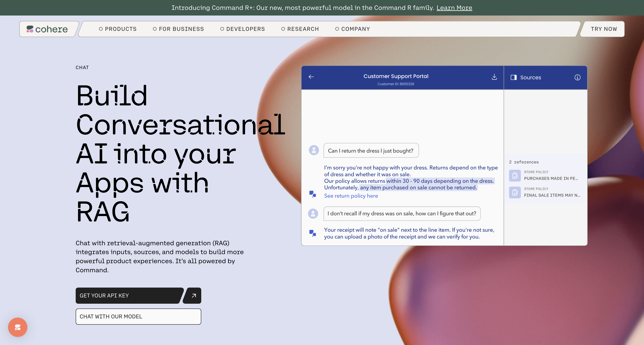The height and width of the screenshot is (345, 644).
Task: Click the user avatar beside the 'don't recall' message
Action: click(313, 214)
